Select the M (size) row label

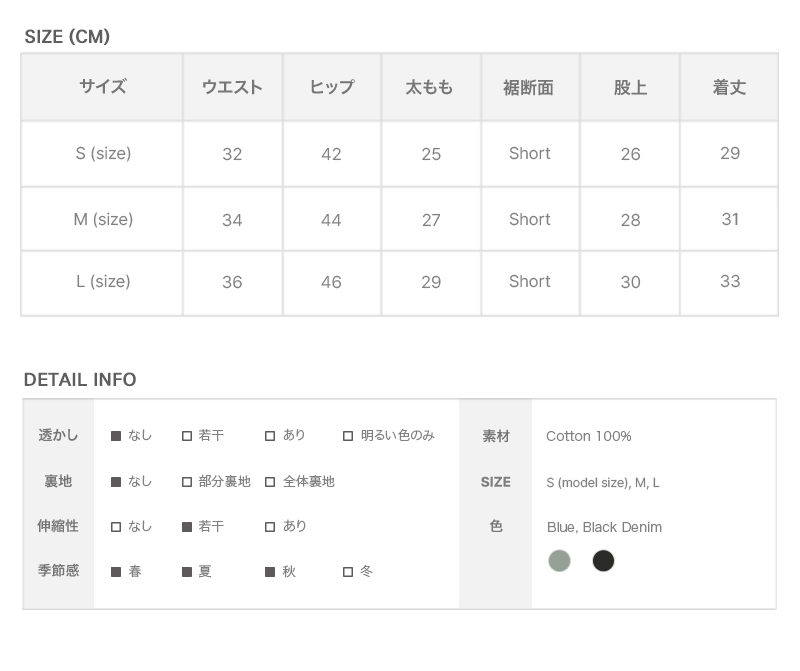point(103,220)
